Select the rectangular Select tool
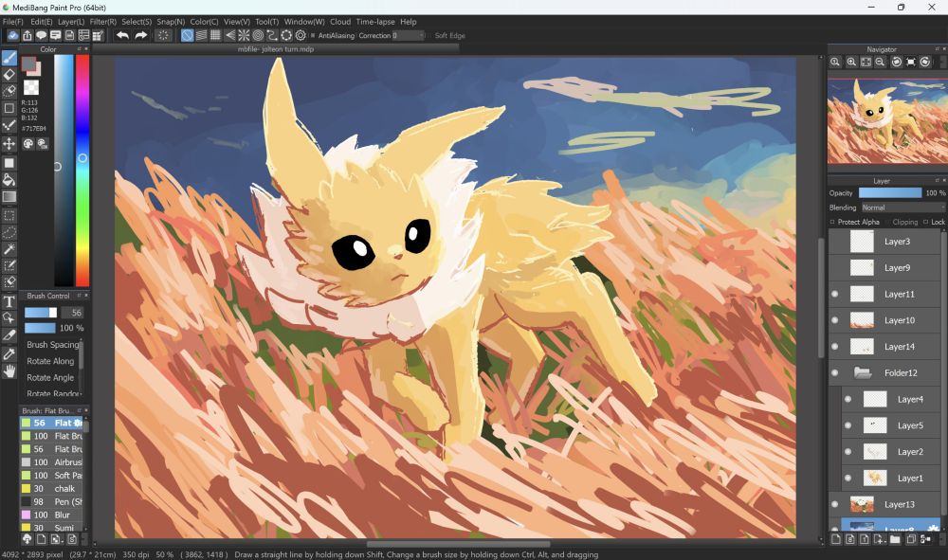The image size is (948, 560). coord(9,215)
